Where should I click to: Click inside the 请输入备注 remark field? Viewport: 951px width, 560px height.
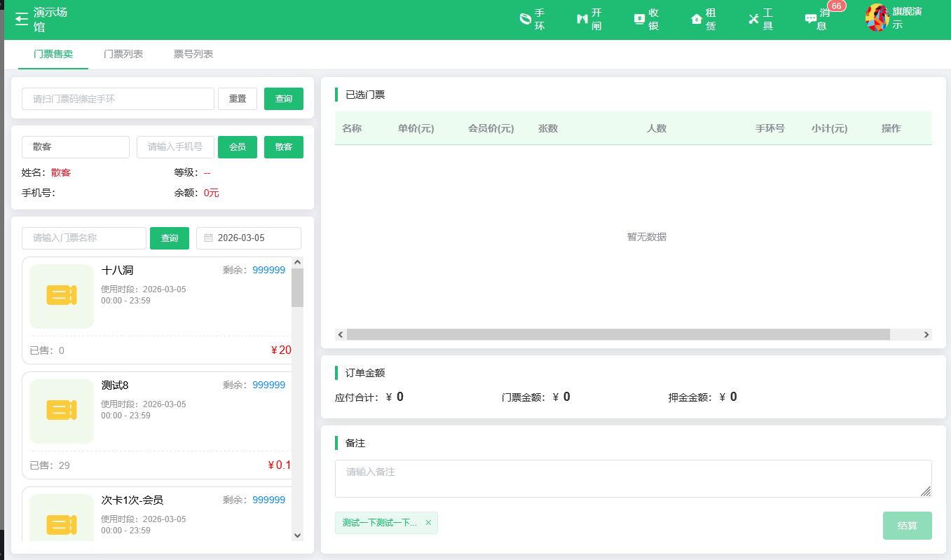(x=631, y=477)
